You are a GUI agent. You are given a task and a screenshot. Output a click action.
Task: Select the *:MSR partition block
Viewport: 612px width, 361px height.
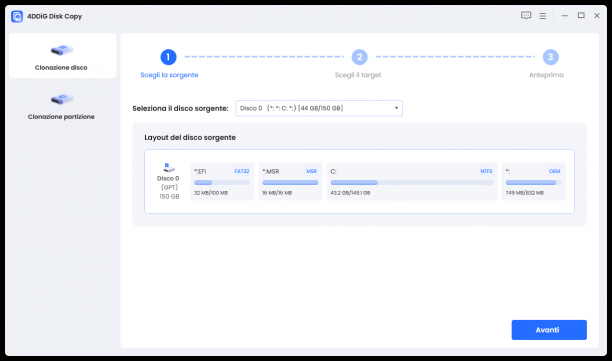coord(290,181)
